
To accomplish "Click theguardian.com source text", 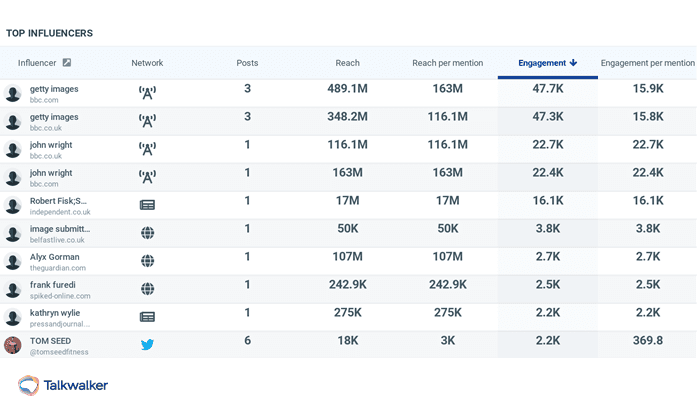I will 58,268.
